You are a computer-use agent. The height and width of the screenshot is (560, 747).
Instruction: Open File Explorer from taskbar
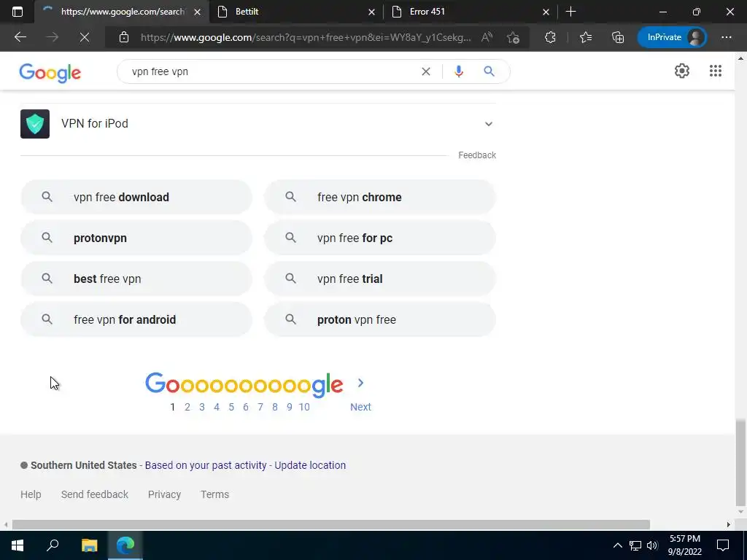pyautogui.click(x=89, y=545)
